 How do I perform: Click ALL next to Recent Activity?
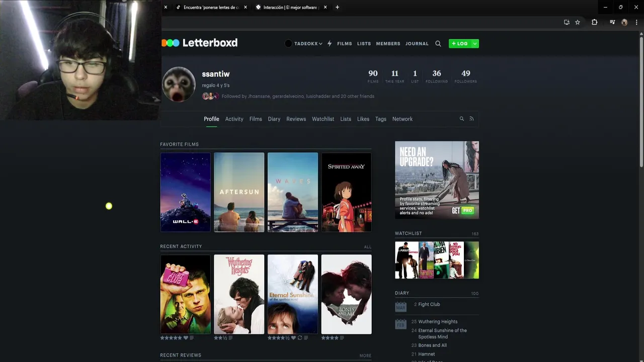[x=368, y=247]
